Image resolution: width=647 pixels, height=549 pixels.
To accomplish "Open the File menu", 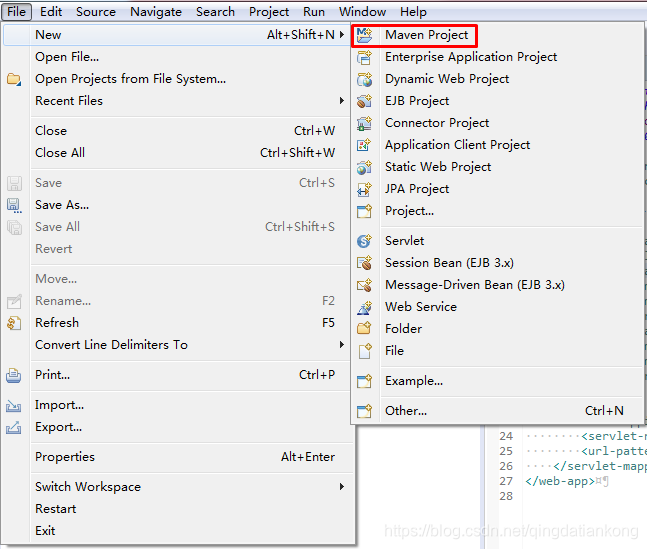I will (16, 12).
